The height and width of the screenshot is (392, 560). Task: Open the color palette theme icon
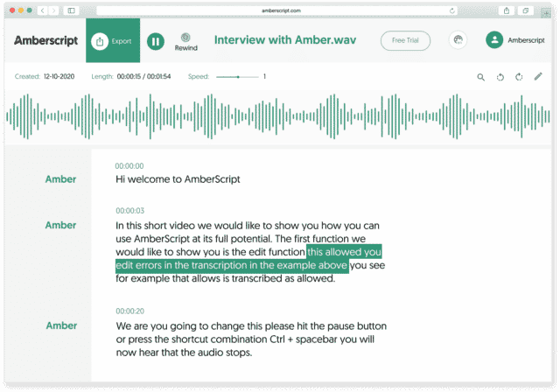coord(458,40)
